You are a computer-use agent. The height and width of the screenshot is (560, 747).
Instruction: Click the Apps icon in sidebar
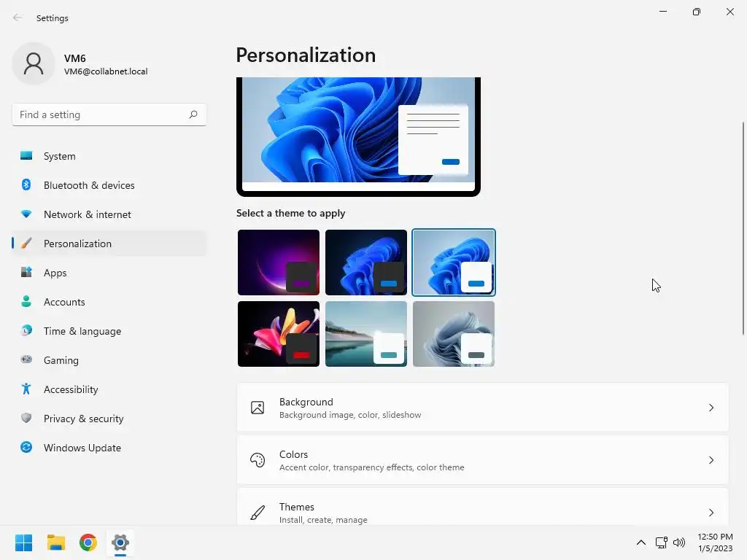(26, 273)
